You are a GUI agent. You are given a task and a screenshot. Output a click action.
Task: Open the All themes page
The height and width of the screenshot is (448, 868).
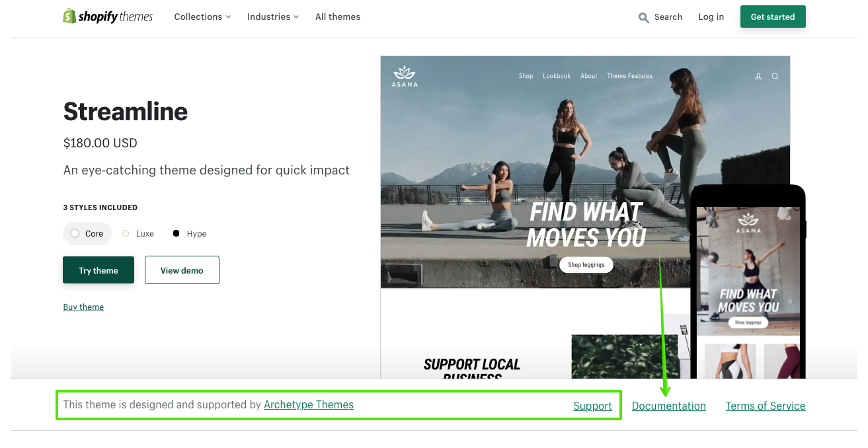click(338, 17)
